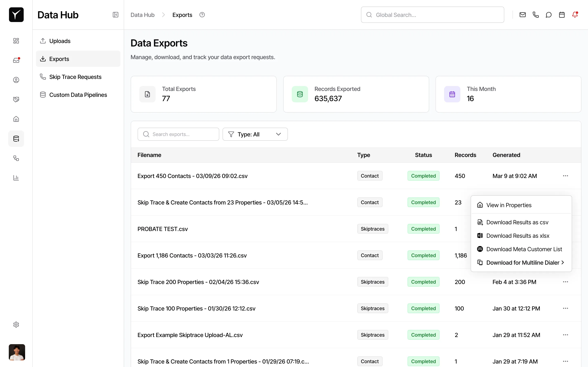Viewport: 588px width, 367px height.
Task: Click the Data Hub breadcrumb link
Action: [142, 14]
